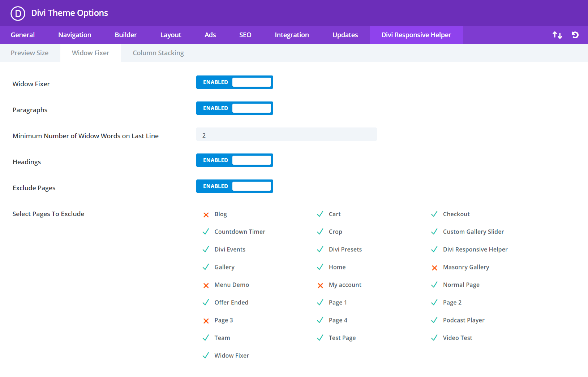The height and width of the screenshot is (377, 588).
Task: Toggle the Offer Ended page checkbox
Action: click(206, 303)
